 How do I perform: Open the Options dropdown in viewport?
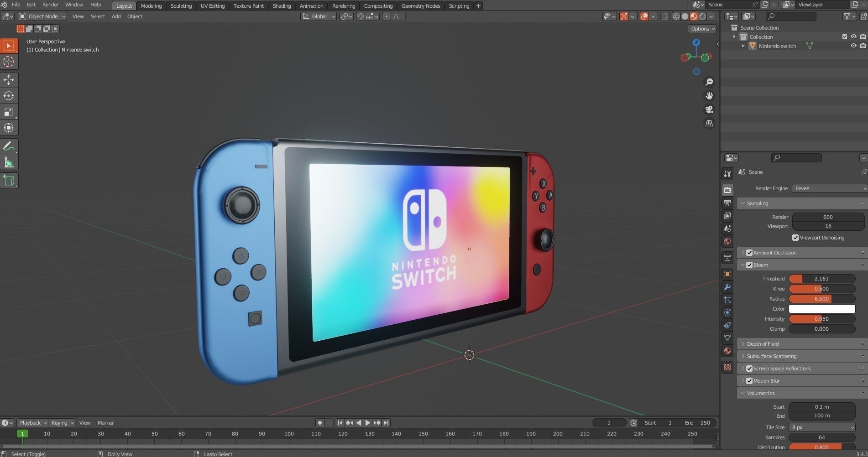[702, 29]
